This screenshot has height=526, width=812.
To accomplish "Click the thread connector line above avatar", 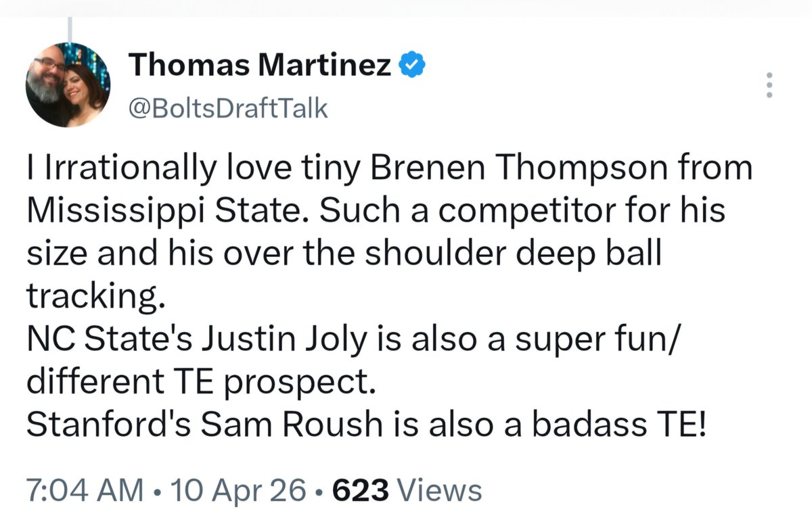I will 70,31.
